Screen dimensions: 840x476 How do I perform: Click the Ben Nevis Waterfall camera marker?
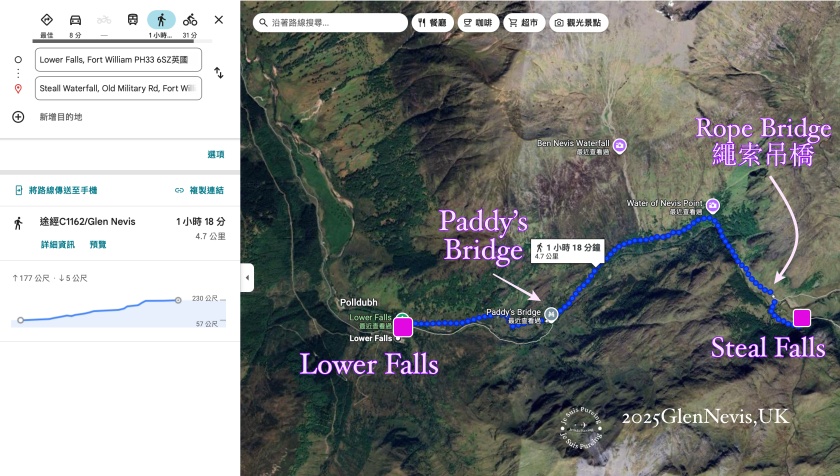tap(620, 146)
